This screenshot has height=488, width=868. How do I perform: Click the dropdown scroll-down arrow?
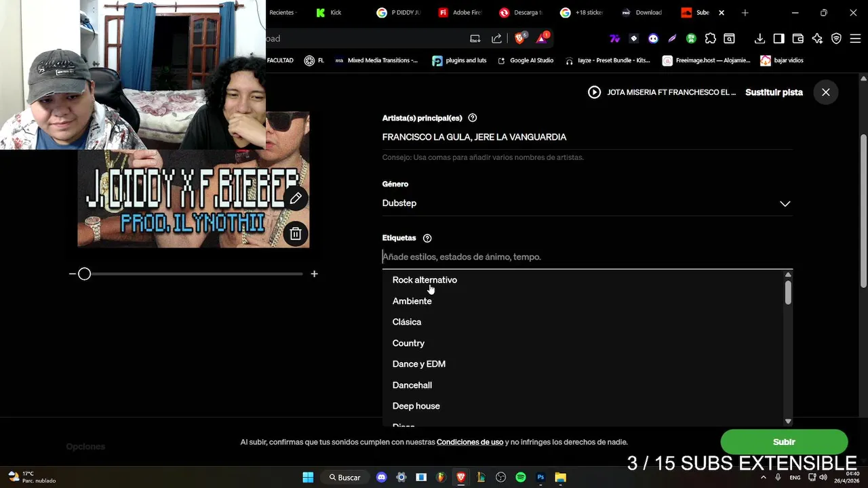click(788, 422)
